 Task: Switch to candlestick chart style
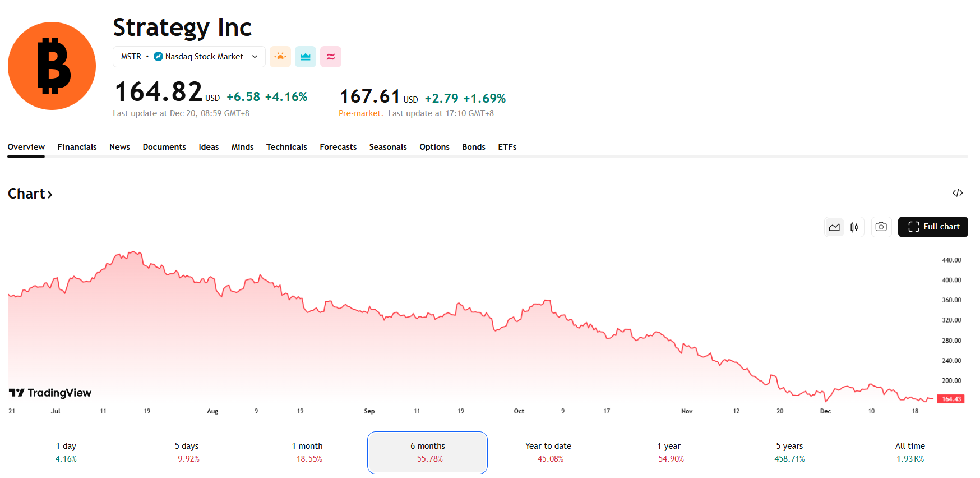click(x=854, y=227)
